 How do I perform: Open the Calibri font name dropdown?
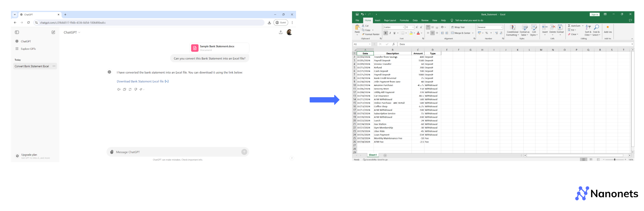click(x=403, y=27)
